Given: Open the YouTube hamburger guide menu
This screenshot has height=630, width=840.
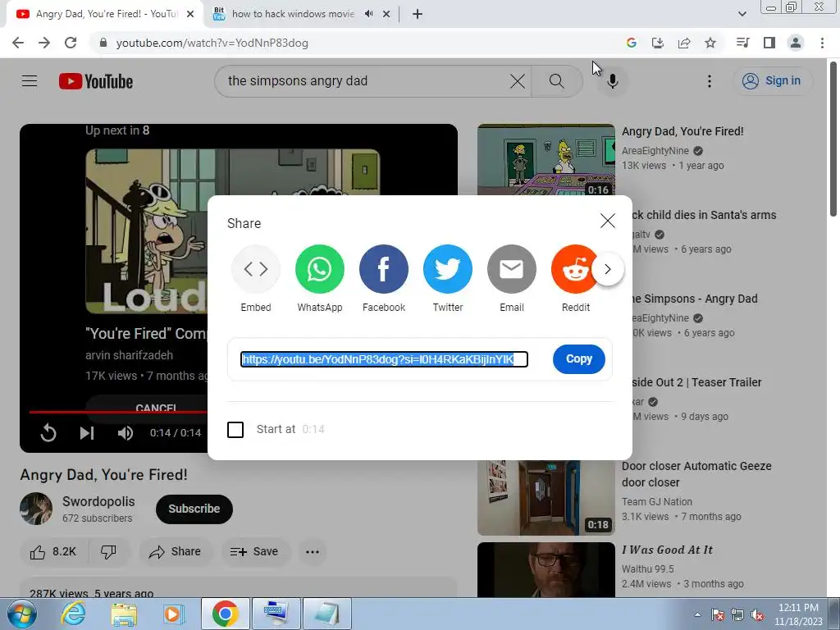Looking at the screenshot, I should point(30,81).
